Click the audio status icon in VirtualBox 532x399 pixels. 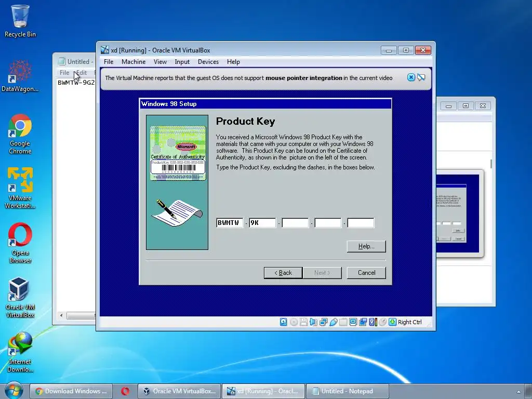313,322
